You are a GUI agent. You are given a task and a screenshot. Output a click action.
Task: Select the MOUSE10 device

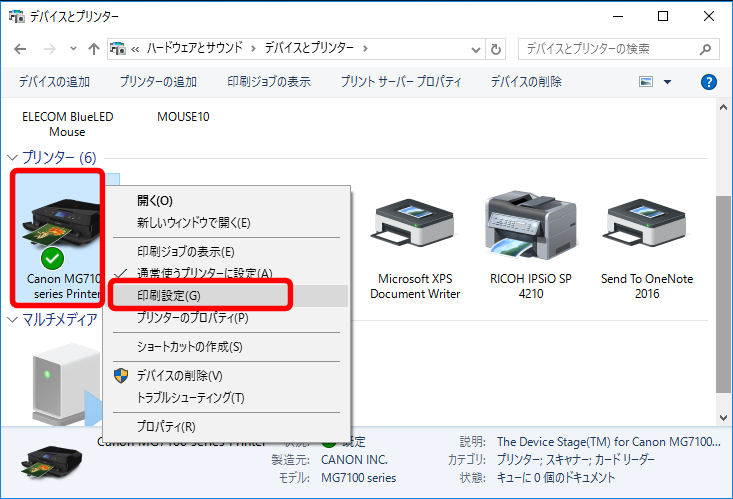tap(183, 117)
